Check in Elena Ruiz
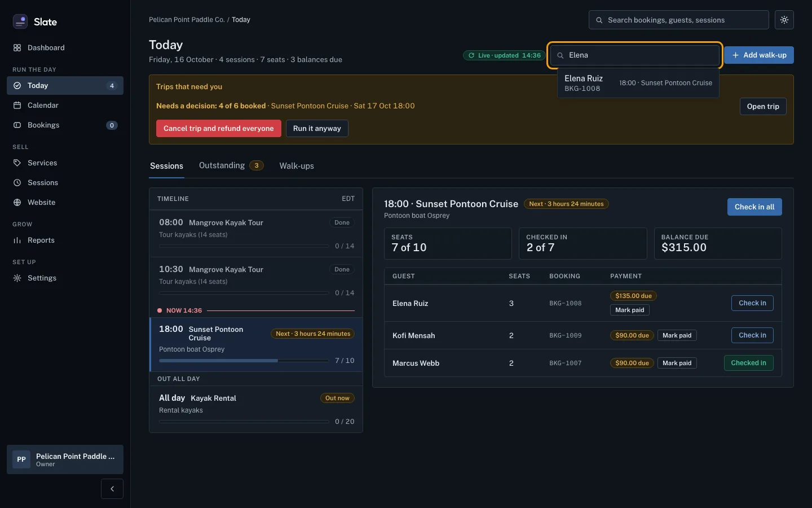 (x=752, y=303)
